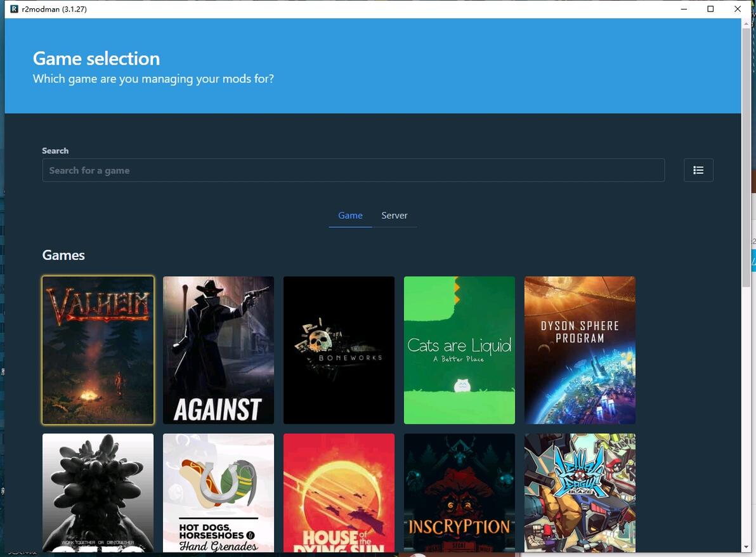
Task: Choose the Lethal League Blaze tile
Action: pos(580,492)
